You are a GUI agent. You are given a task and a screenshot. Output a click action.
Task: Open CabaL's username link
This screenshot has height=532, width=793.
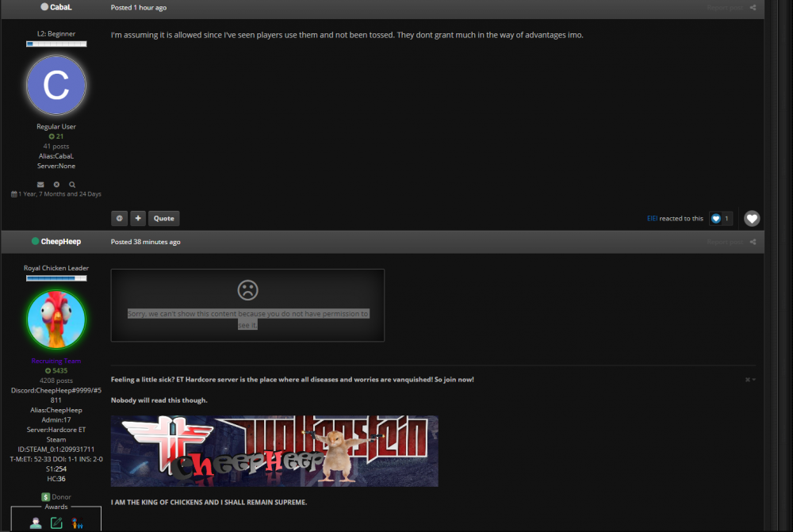61,7
